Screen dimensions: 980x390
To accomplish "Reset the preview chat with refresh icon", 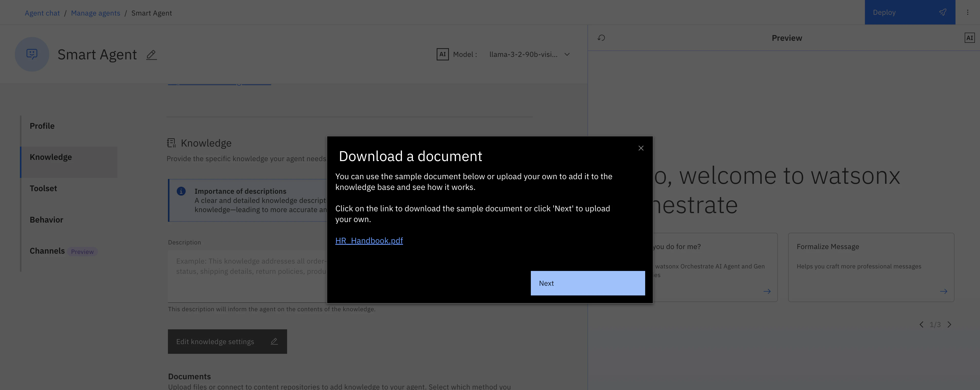I will [x=601, y=38].
